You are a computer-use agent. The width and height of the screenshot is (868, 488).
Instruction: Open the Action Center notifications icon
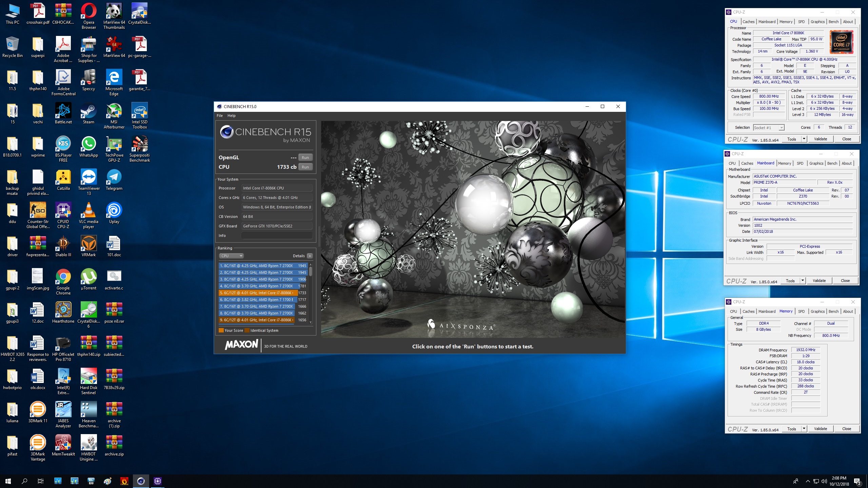coord(857,481)
